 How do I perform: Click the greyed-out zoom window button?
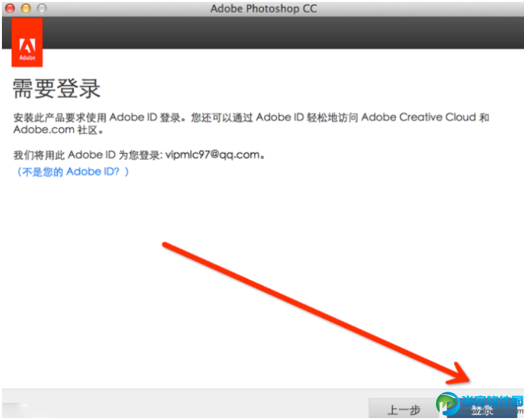pos(41,8)
